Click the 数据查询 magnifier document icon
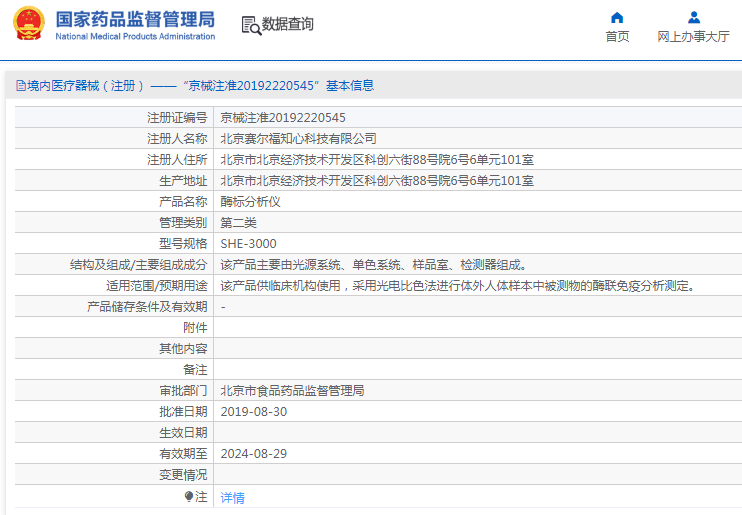The height and width of the screenshot is (515, 742). click(250, 25)
